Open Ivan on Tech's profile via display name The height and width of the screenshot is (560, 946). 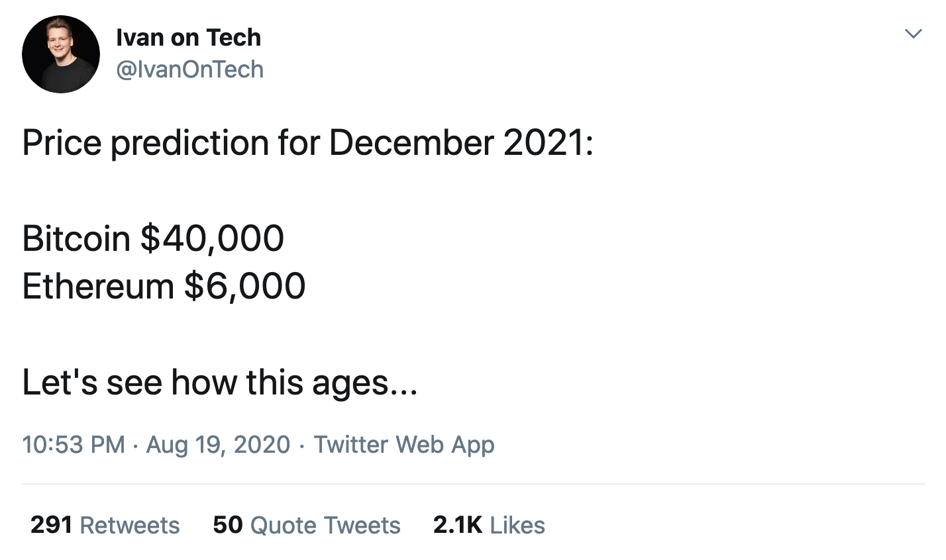click(189, 37)
